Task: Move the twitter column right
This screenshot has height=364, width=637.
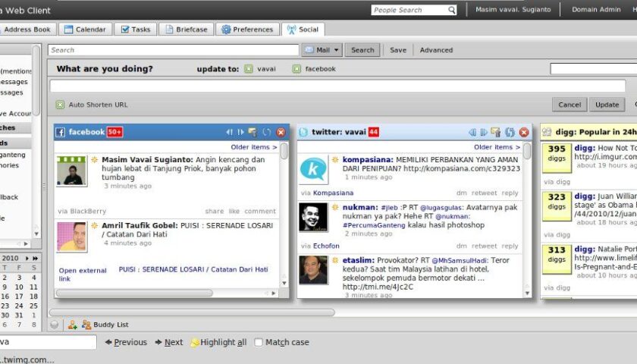Action: (x=484, y=132)
